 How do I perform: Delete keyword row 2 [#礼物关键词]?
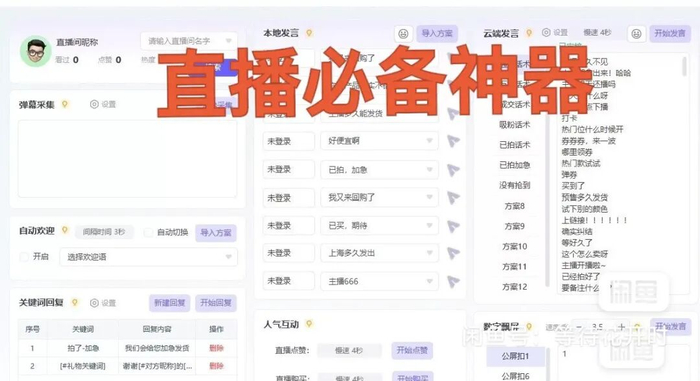tap(216, 366)
